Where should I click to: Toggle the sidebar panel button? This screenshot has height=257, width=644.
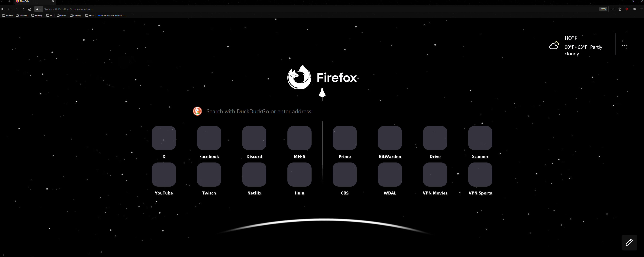tap(3, 9)
